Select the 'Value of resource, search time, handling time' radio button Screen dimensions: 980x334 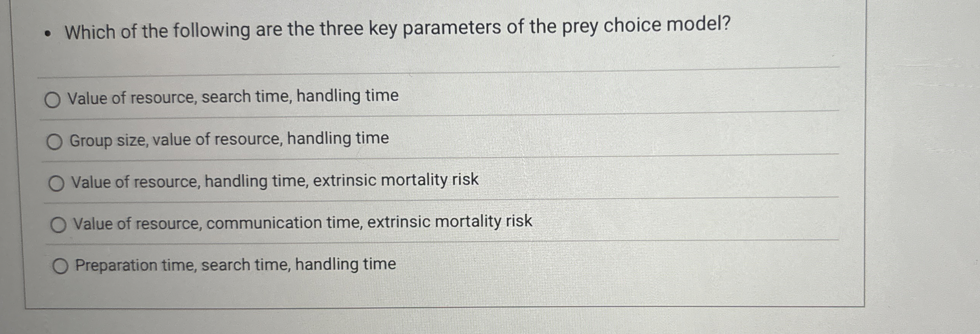click(52, 100)
